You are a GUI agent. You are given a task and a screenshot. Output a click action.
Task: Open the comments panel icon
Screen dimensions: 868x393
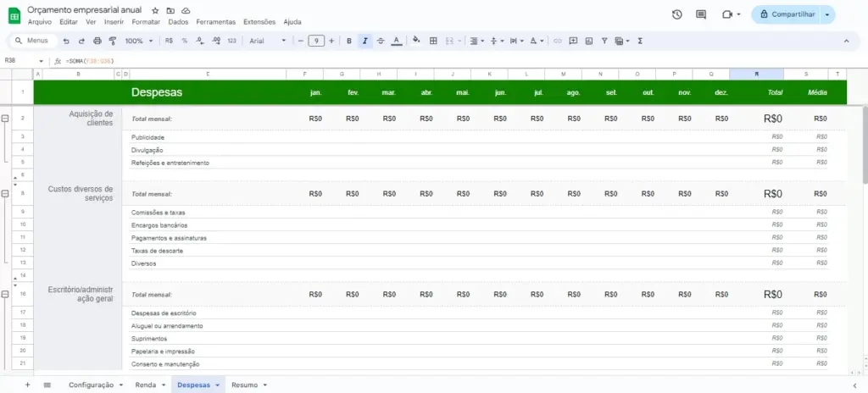coord(701,15)
